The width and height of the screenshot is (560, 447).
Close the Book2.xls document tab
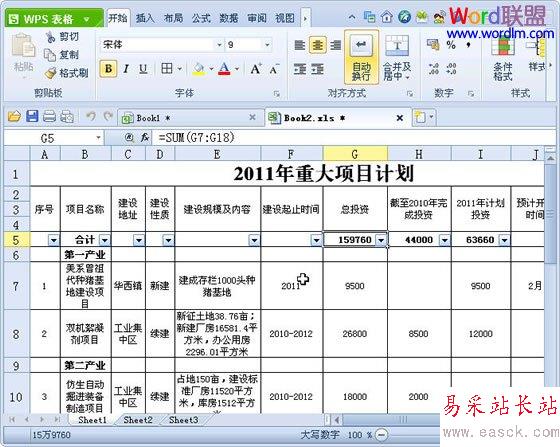click(x=400, y=118)
